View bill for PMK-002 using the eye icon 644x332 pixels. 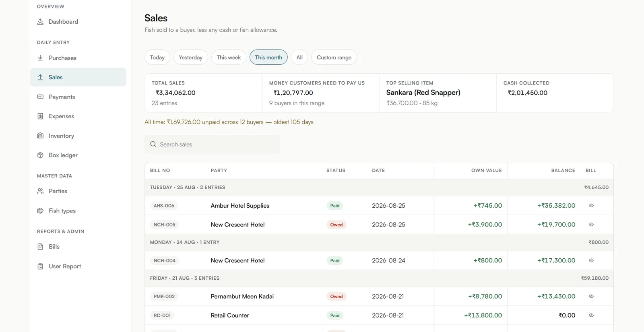click(x=591, y=296)
